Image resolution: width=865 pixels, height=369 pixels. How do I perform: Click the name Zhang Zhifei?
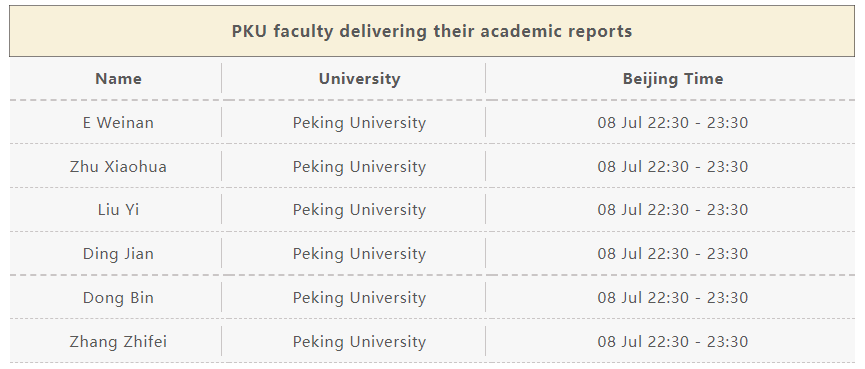point(118,342)
